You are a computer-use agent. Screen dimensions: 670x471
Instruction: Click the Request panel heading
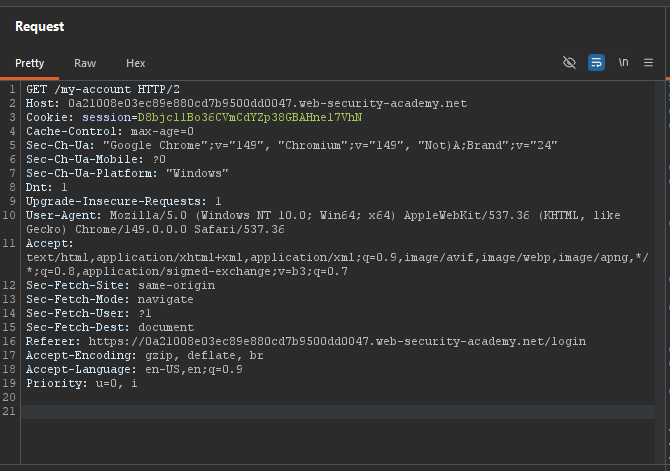point(40,26)
